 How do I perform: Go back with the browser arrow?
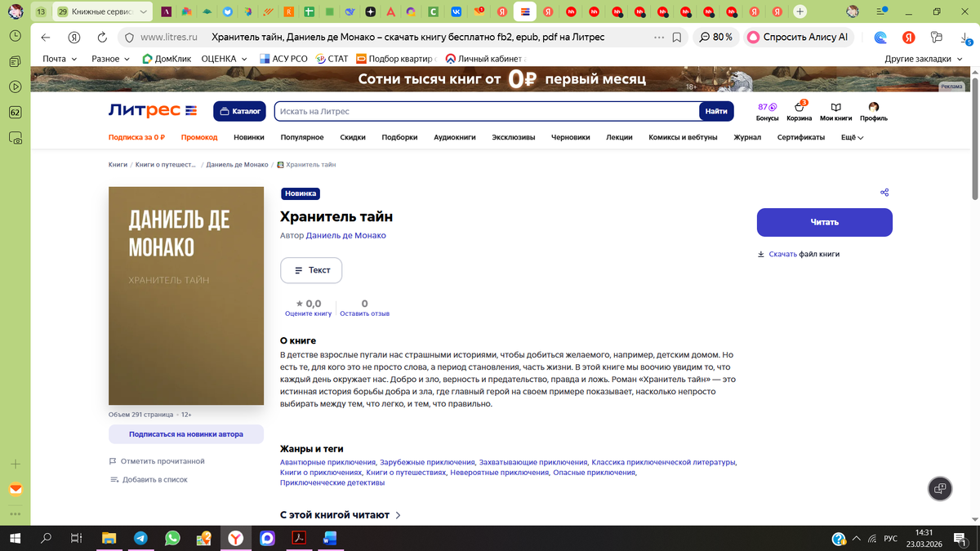46,38
